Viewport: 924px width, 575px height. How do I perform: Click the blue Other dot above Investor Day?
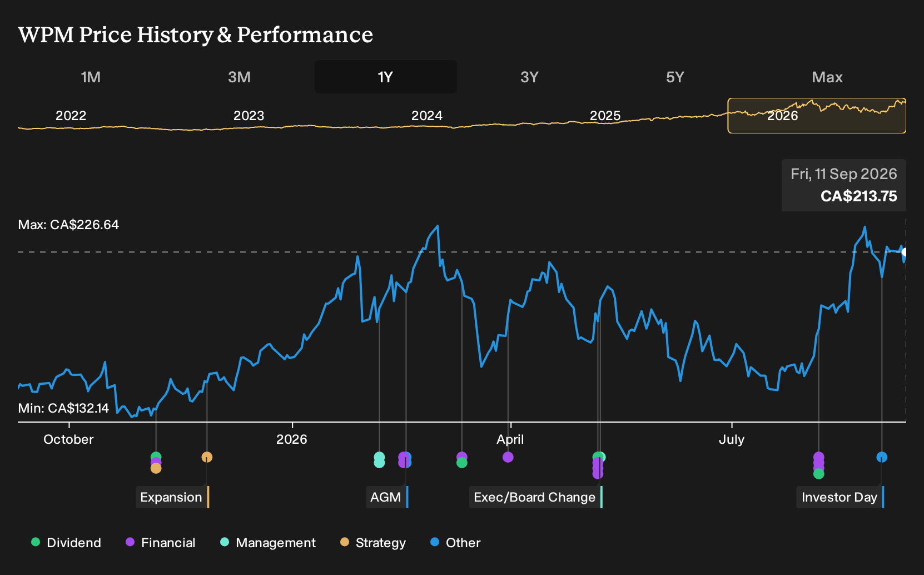(882, 457)
